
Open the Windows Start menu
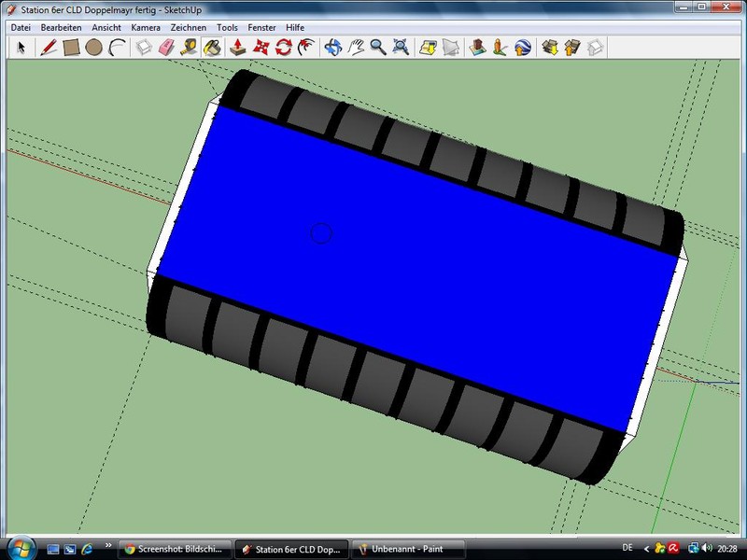[x=20, y=549]
